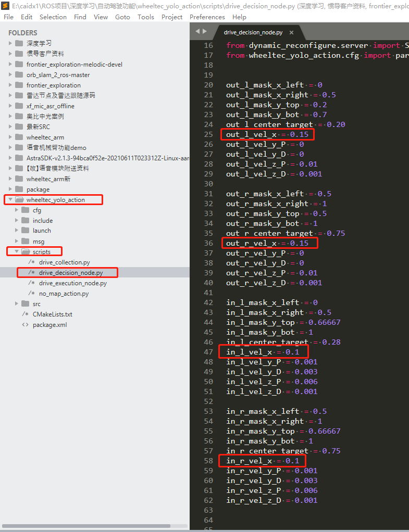This screenshot has width=409, height=532.
Task: Click the Sublime Text app icon in title bar
Action: 5,6
